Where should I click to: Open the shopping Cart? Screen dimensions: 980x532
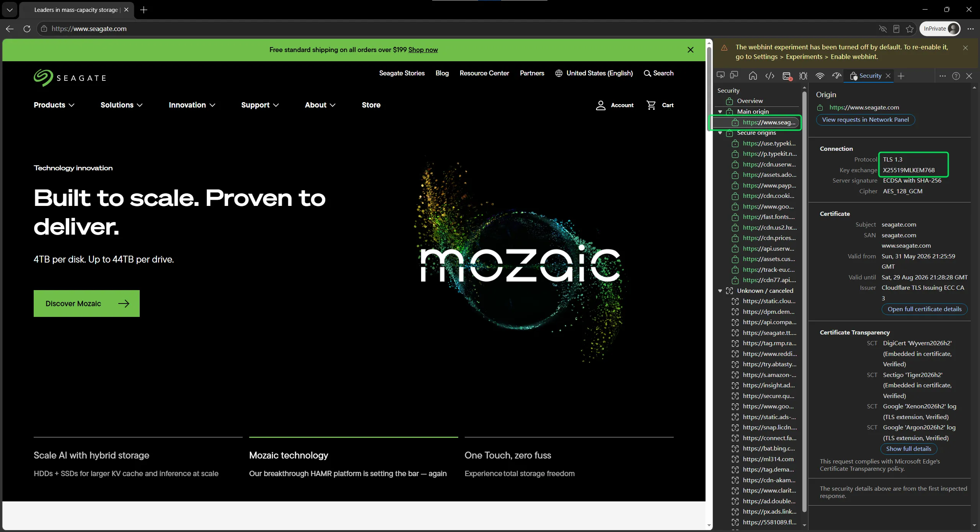660,105
